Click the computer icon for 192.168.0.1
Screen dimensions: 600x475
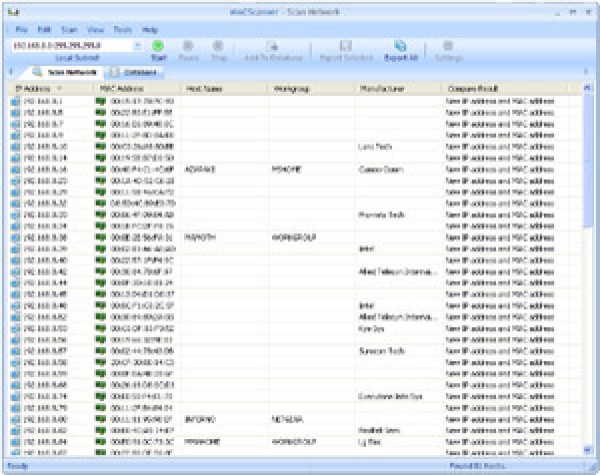(15, 101)
